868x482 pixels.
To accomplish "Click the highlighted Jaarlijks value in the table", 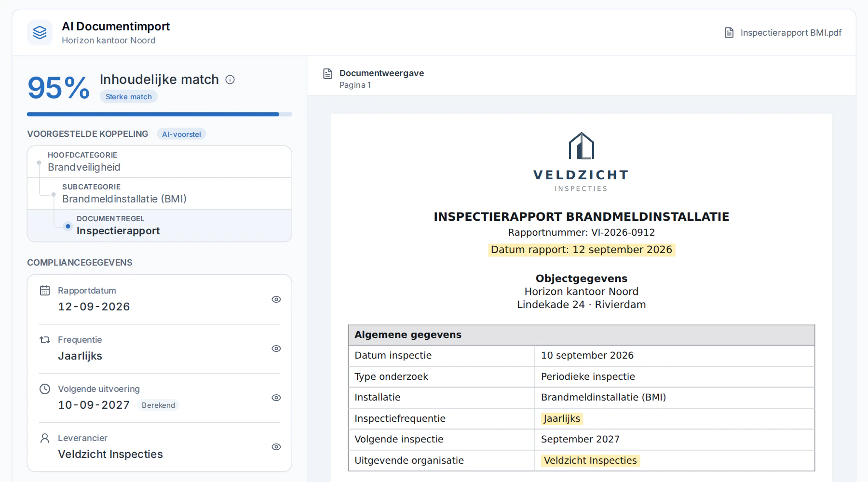I will click(562, 419).
